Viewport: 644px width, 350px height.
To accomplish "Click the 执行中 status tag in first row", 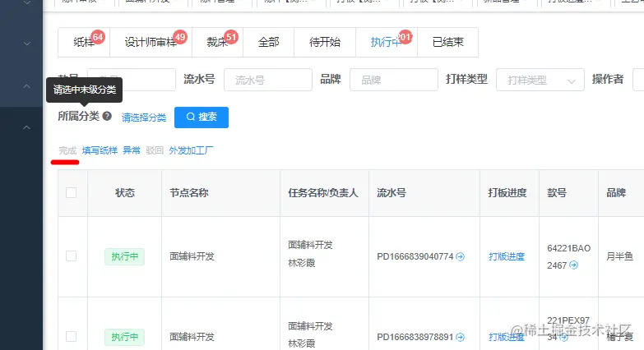I will point(124,257).
